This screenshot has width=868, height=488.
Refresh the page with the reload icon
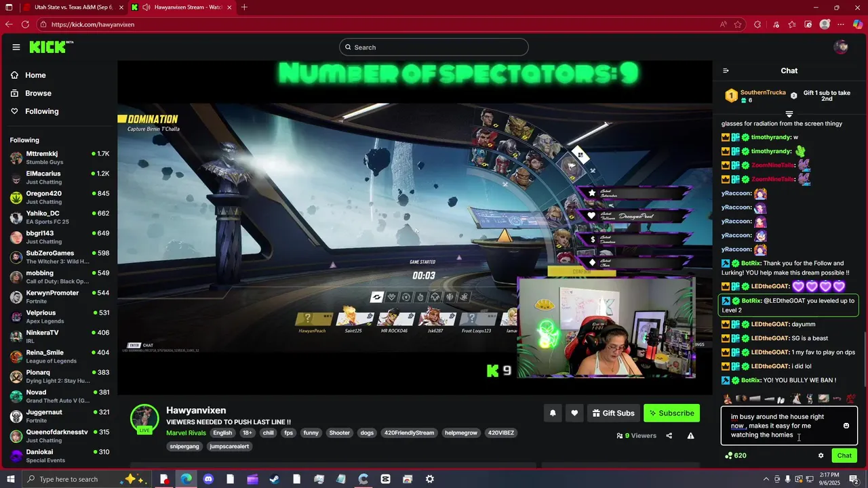point(25,24)
